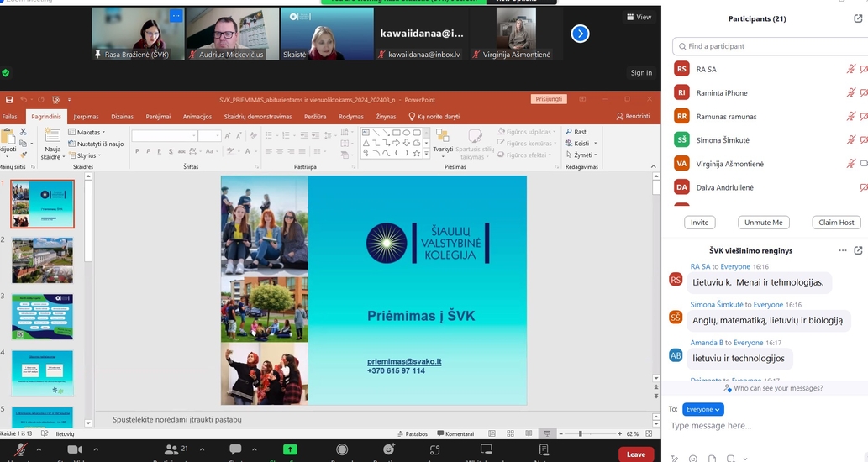Open the Maketas layout dropdown

tap(87, 132)
